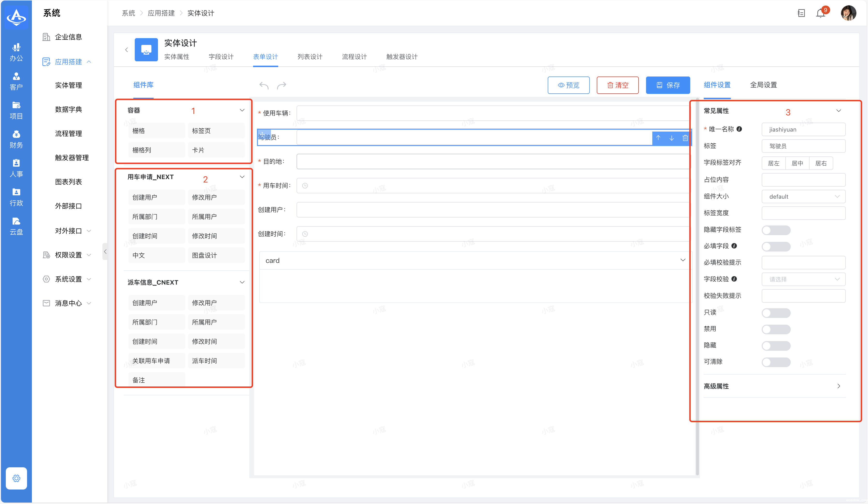Move 驾驶员 field down with arrow icon

point(672,138)
